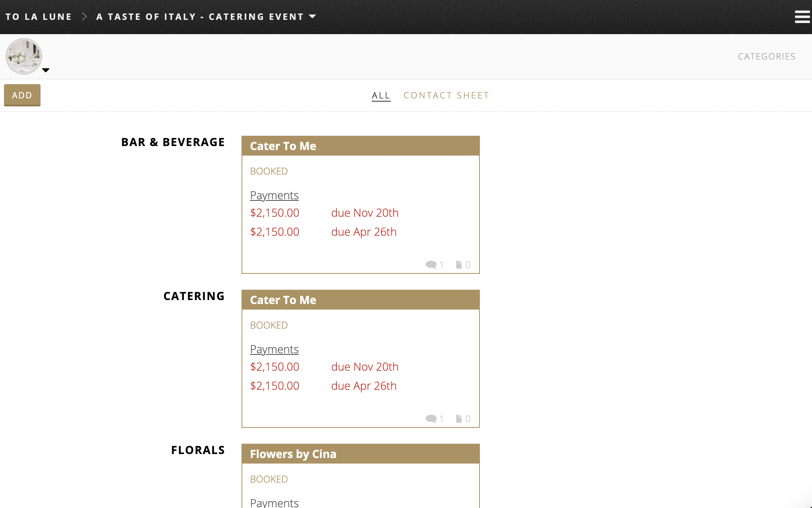The width and height of the screenshot is (812, 508).
Task: Open Payments on the Catering card
Action: click(274, 349)
